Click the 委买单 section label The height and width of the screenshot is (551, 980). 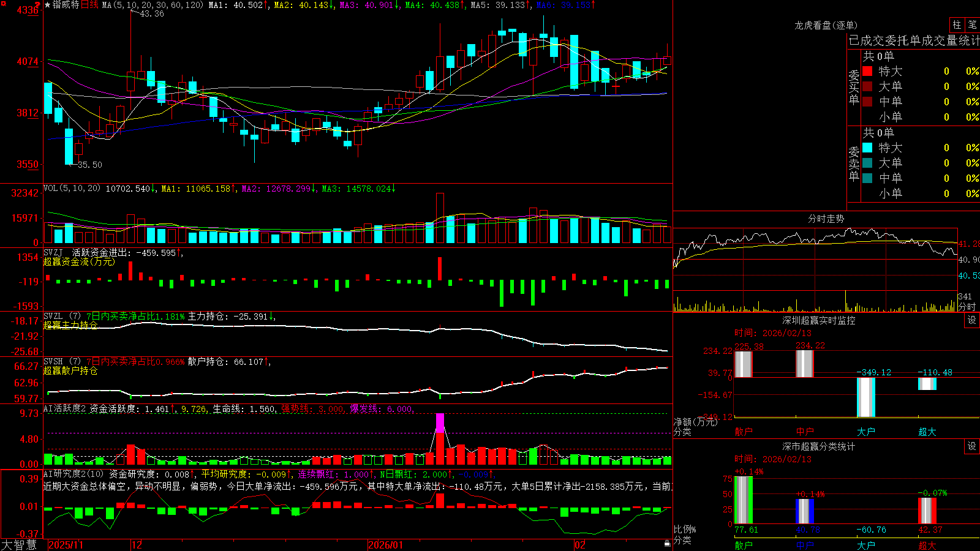[x=854, y=86]
